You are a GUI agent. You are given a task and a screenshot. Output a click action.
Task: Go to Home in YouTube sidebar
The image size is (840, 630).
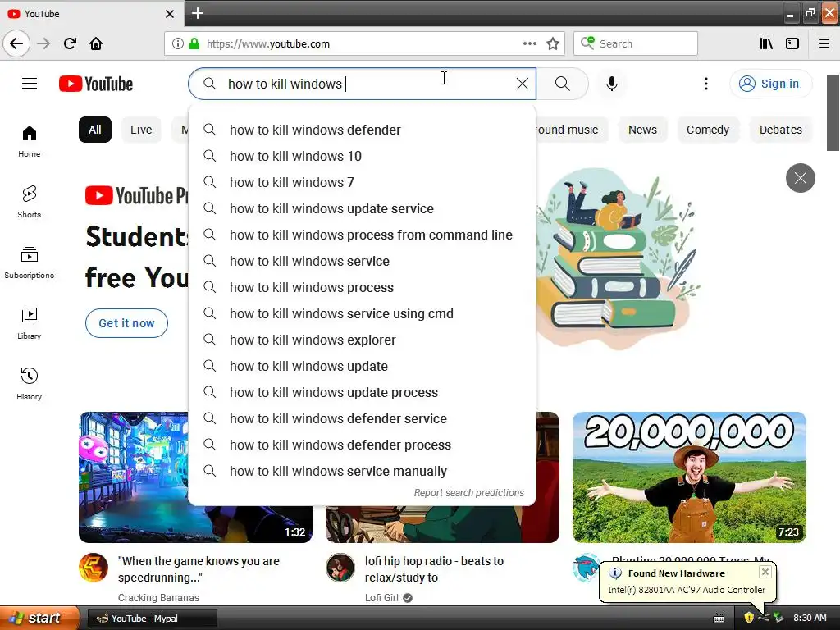[29, 141]
